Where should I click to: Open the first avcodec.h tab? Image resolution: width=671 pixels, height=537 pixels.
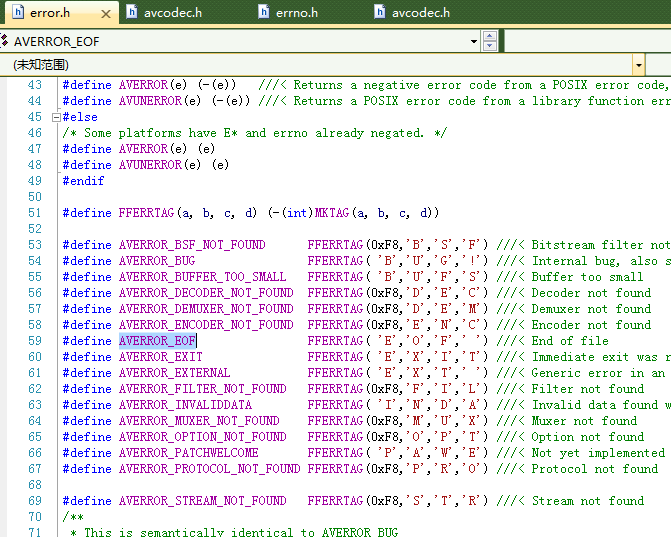pos(172,13)
